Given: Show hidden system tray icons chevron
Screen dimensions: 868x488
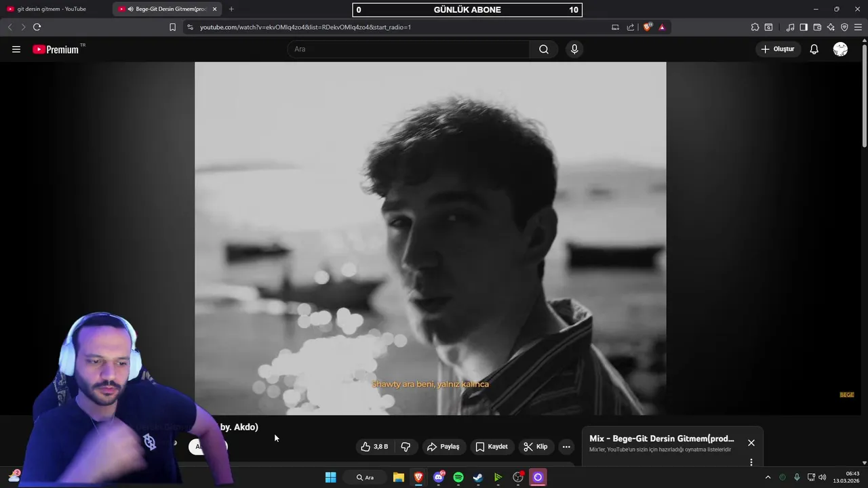Looking at the screenshot, I should pos(768,477).
